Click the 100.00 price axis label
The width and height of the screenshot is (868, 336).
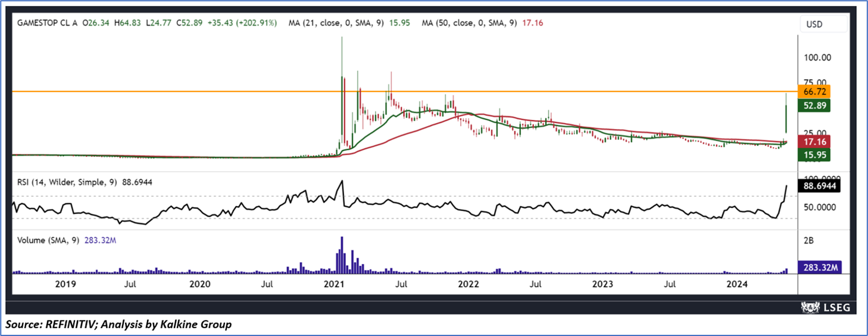(x=817, y=58)
